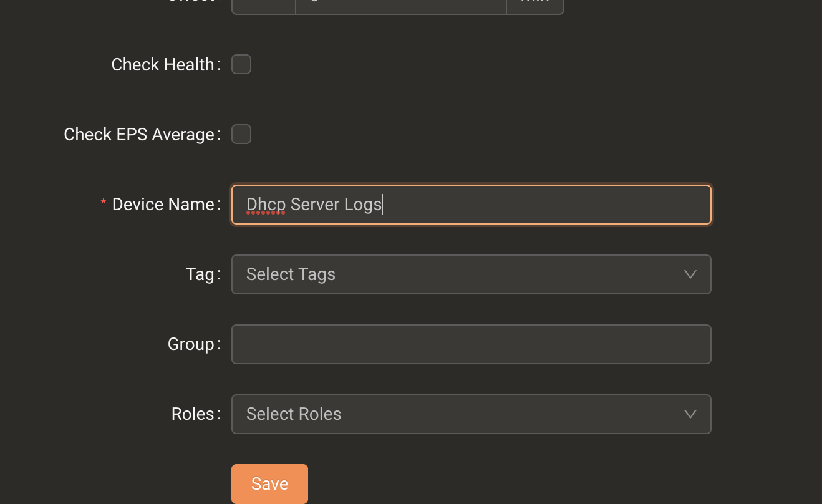822x504 pixels.
Task: Click the 'Device Name' label text
Action: coord(163,205)
